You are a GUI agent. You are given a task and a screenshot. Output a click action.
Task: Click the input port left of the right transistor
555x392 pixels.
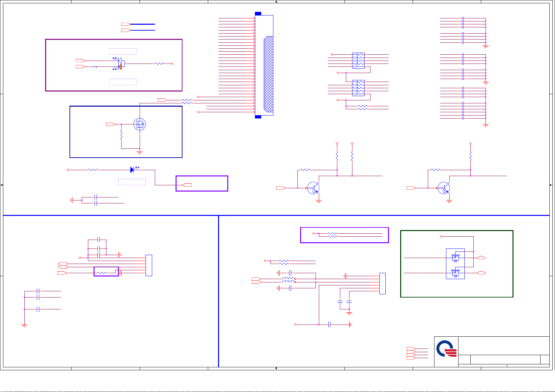[x=411, y=188]
